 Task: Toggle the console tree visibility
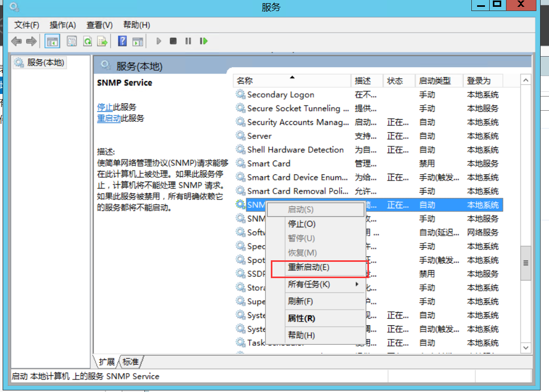pos(52,41)
